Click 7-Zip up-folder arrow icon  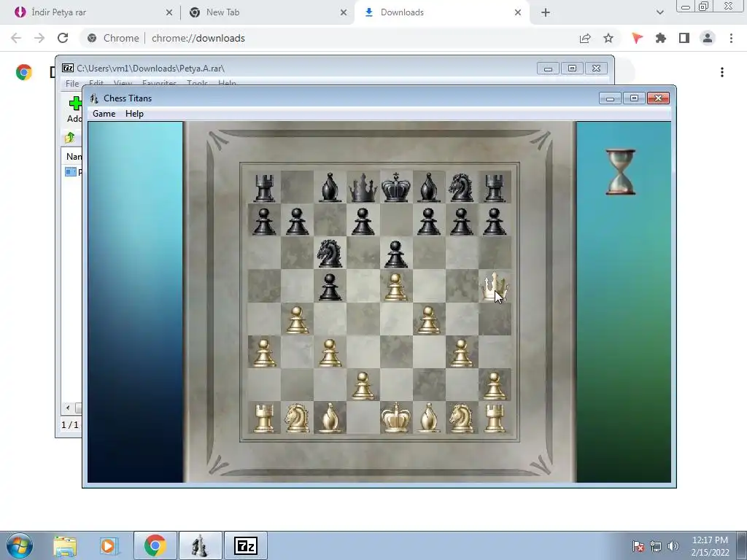point(70,138)
